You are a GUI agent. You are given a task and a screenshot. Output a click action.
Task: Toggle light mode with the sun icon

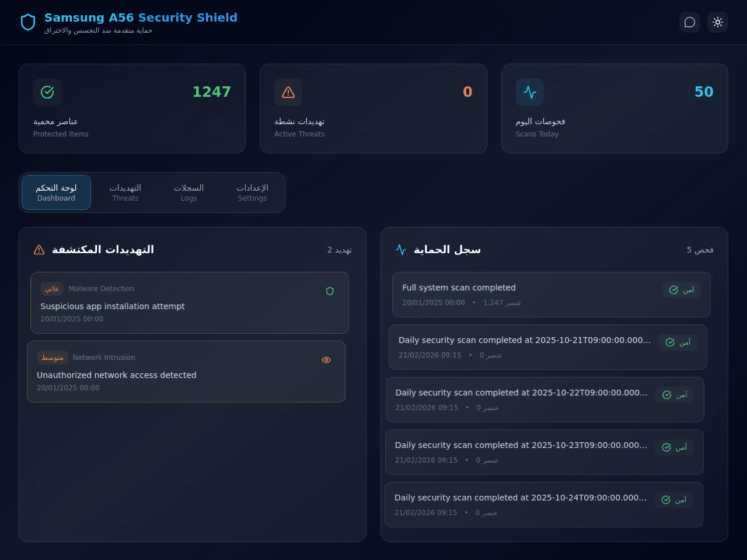click(718, 22)
